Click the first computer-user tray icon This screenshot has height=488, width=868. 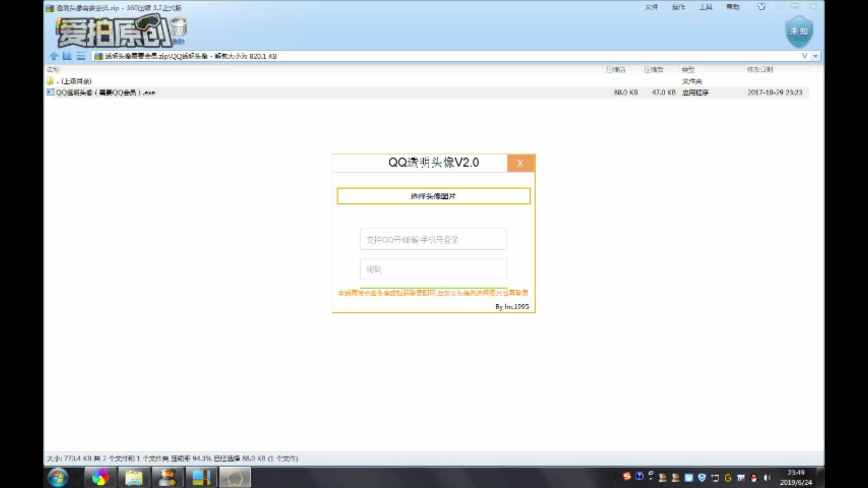point(663,478)
